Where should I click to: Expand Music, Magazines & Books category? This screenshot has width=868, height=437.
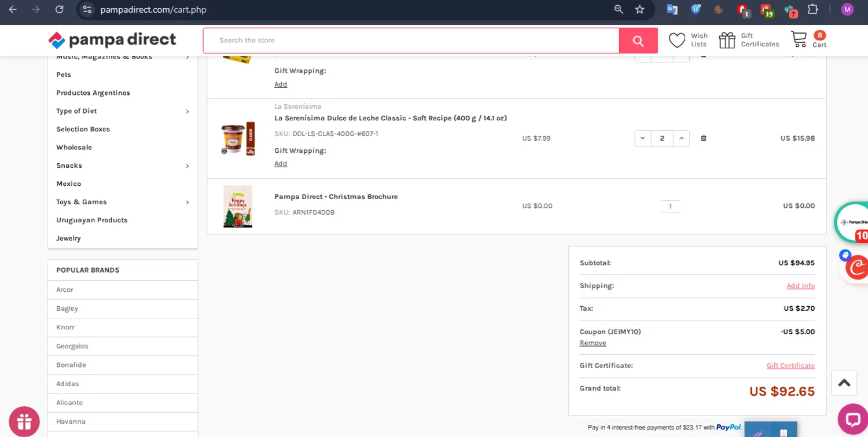pyautogui.click(x=187, y=57)
